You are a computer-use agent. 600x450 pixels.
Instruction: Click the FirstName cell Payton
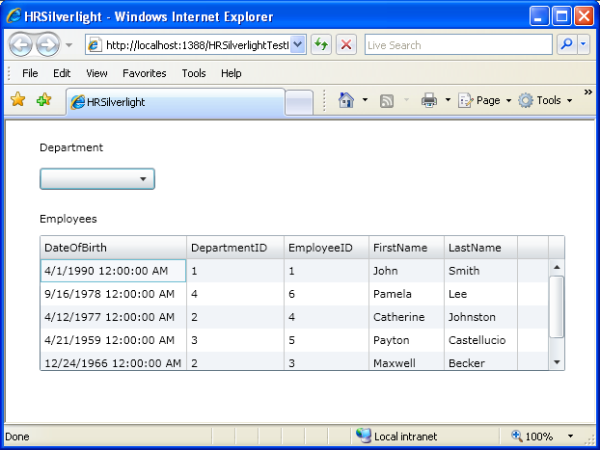click(406, 340)
